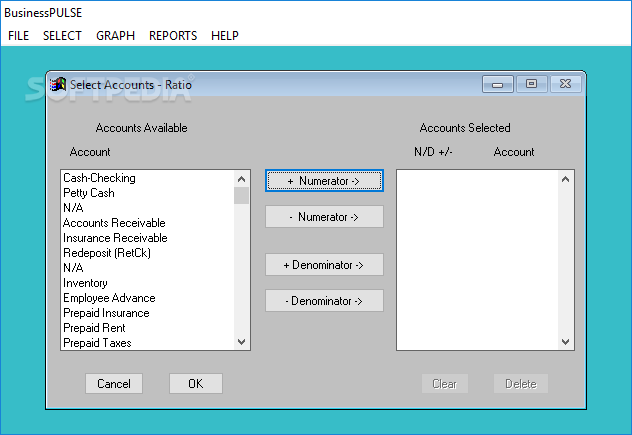Viewport: 632px width, 435px height.
Task: Add selection as - Denominator
Action: click(x=324, y=301)
